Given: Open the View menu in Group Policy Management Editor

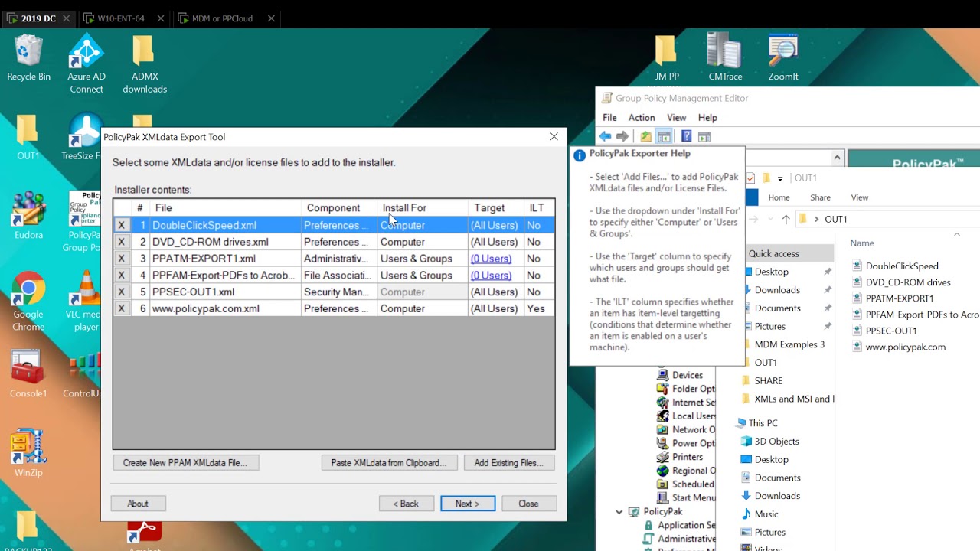Looking at the screenshot, I should [676, 118].
